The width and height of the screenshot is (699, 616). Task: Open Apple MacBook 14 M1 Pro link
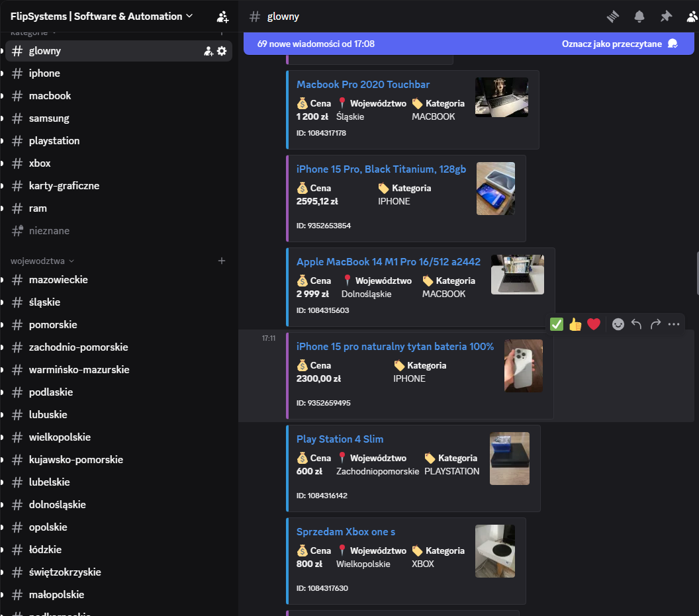(x=389, y=262)
